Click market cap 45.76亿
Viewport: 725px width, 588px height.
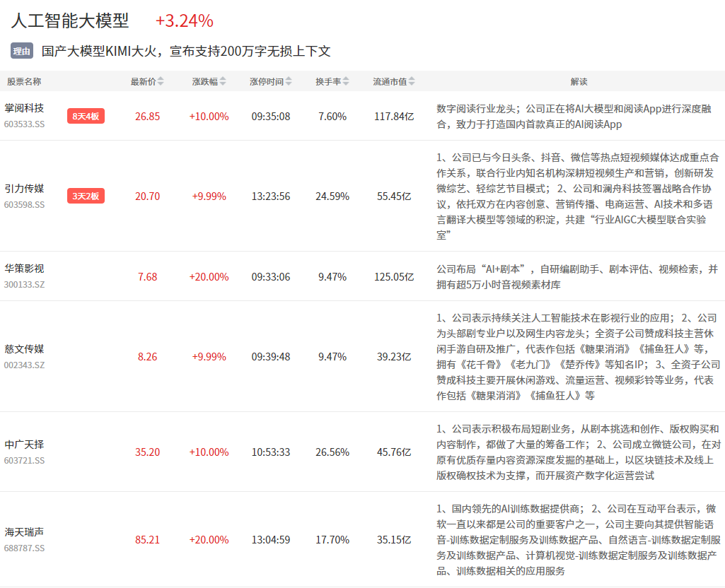click(394, 452)
